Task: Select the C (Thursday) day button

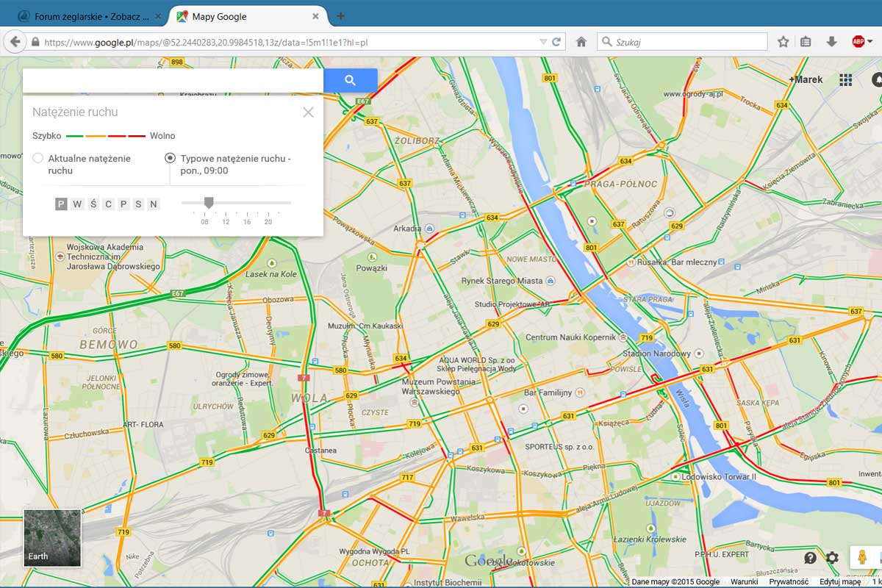Action: tap(108, 204)
